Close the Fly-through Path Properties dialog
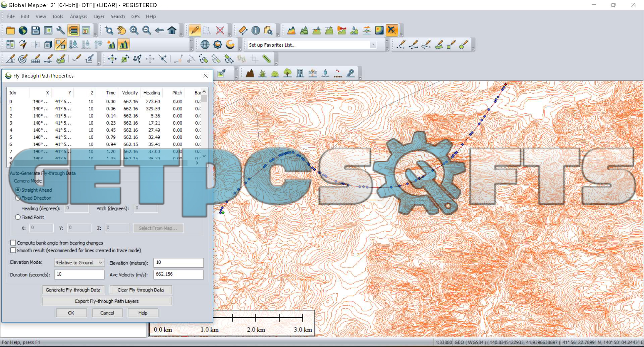The image size is (644, 347). coord(206,76)
